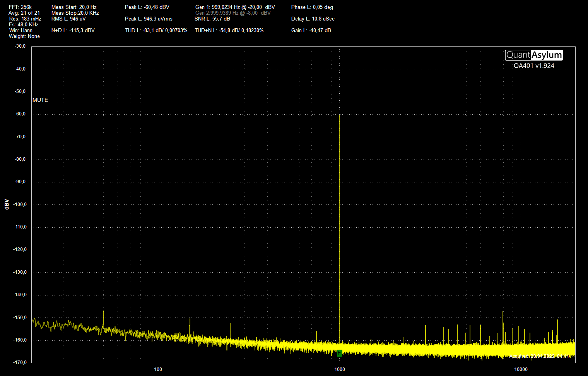This screenshot has height=376, width=588.
Task: Click the 'Win: Hann' window setting text
Action: [21, 30]
